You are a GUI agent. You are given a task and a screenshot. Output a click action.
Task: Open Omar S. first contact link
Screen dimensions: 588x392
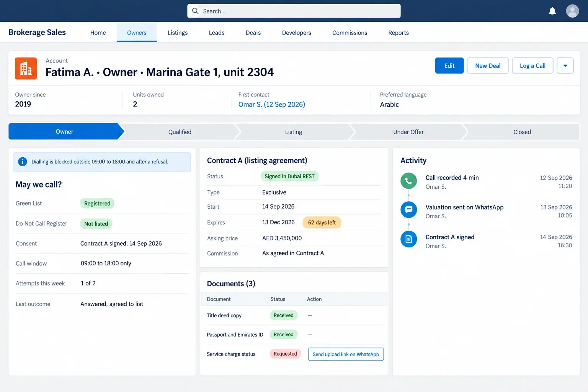(271, 105)
